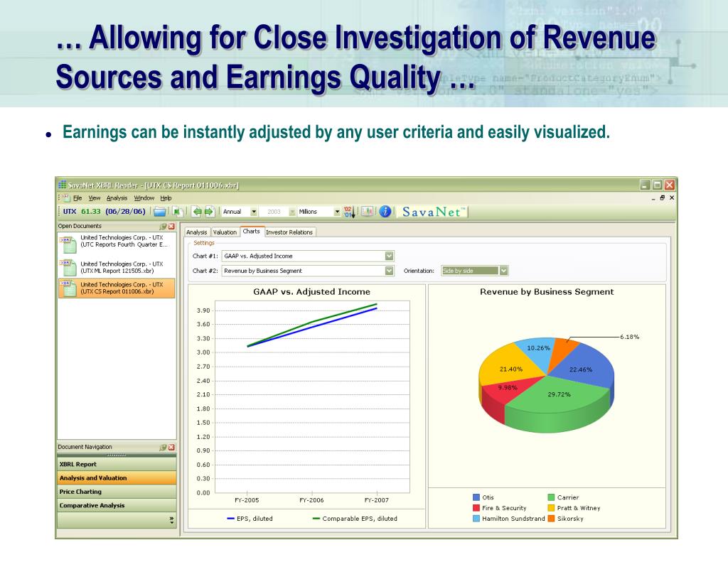The image size is (728, 562).
Task: Go back with green left arrow
Action: [x=198, y=212]
